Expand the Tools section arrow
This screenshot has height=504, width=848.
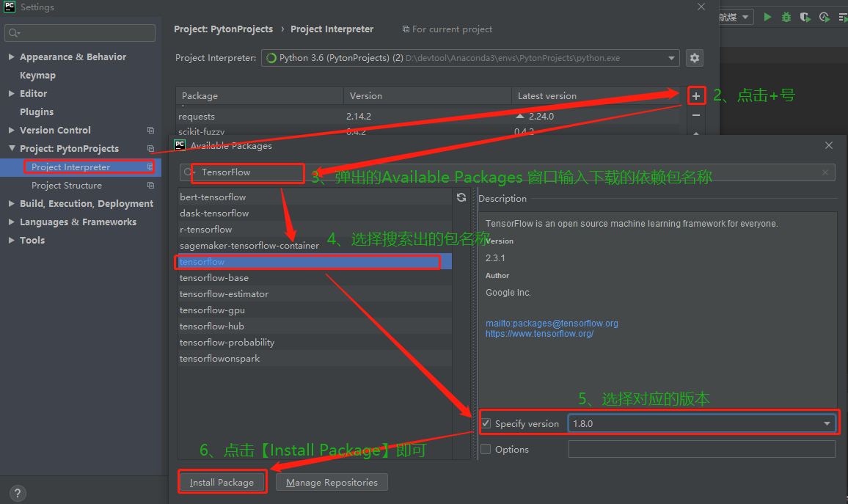11,241
